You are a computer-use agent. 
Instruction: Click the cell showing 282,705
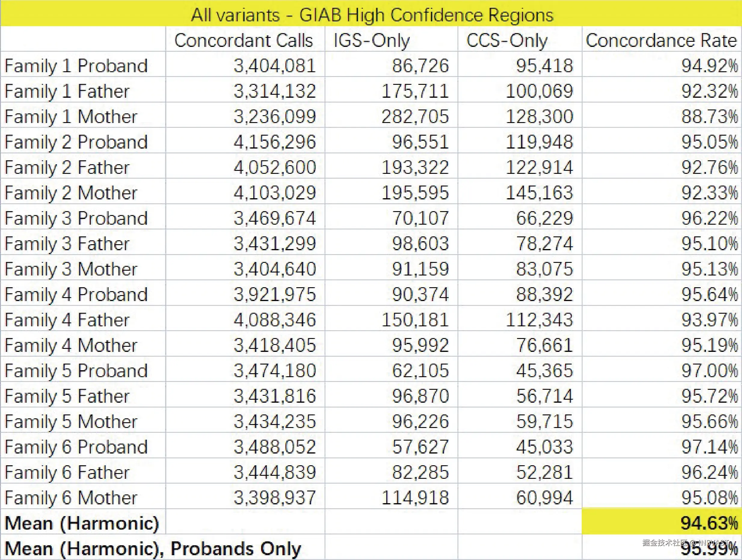[x=414, y=117]
